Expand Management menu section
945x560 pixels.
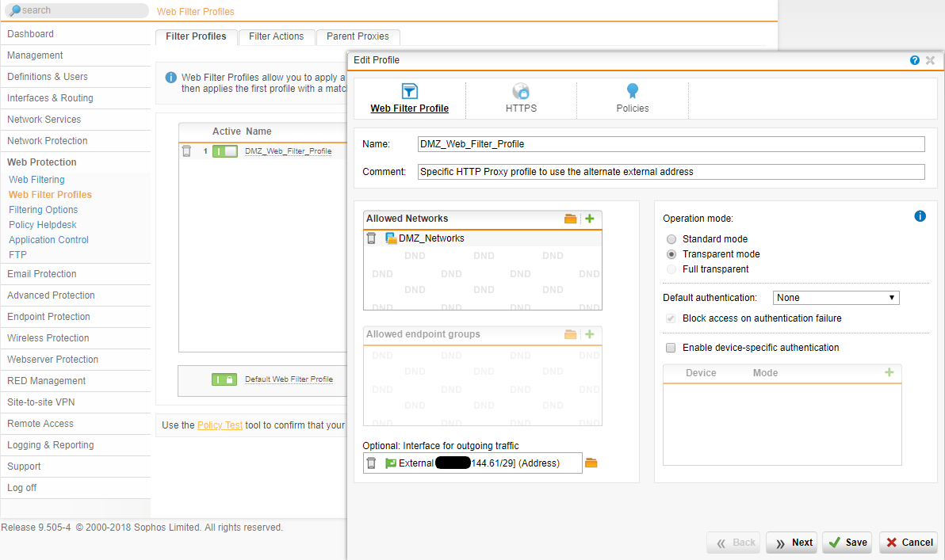(75, 55)
